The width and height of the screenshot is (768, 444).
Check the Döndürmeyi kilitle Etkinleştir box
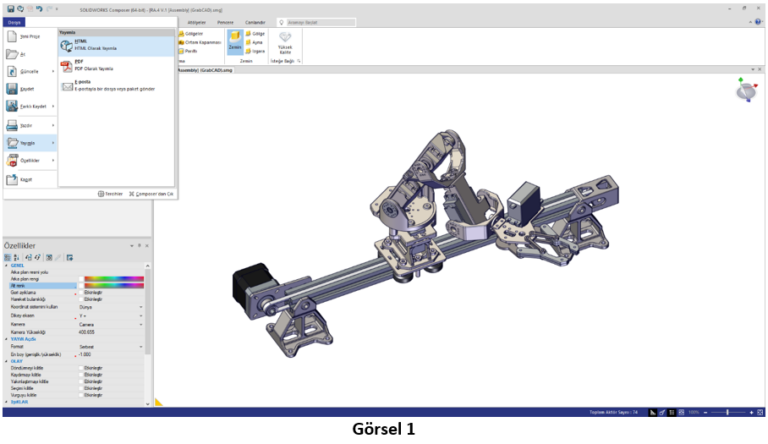(x=82, y=368)
